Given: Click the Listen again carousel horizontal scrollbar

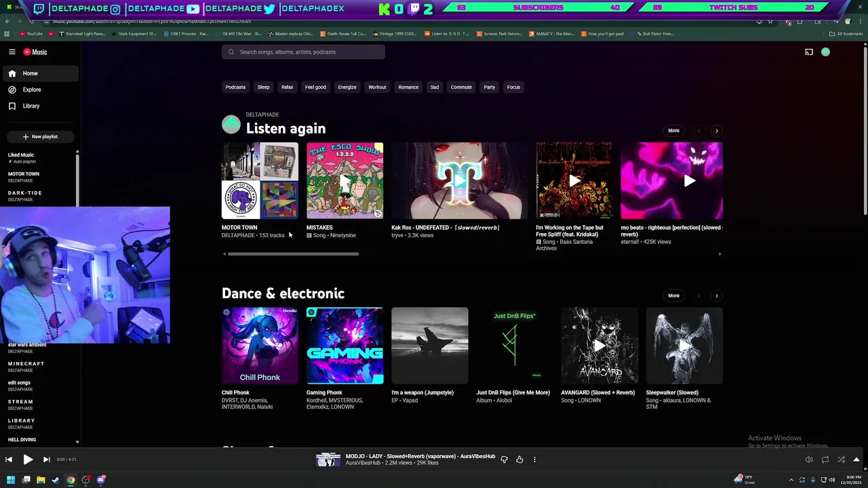Looking at the screenshot, I should coord(293,254).
